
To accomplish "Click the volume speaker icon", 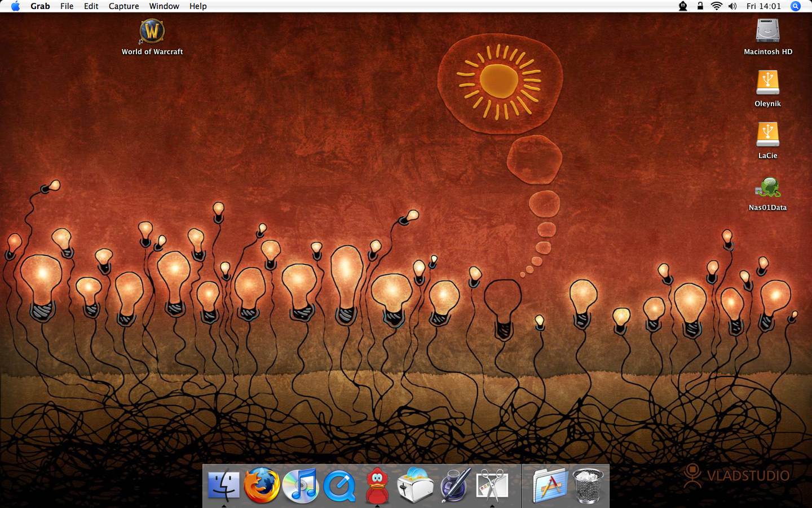I will [732, 6].
